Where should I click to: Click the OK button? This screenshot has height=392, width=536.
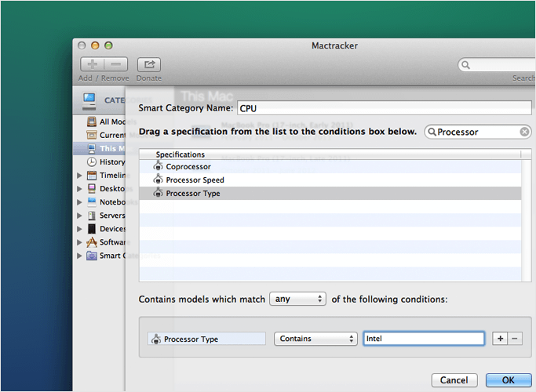click(509, 380)
